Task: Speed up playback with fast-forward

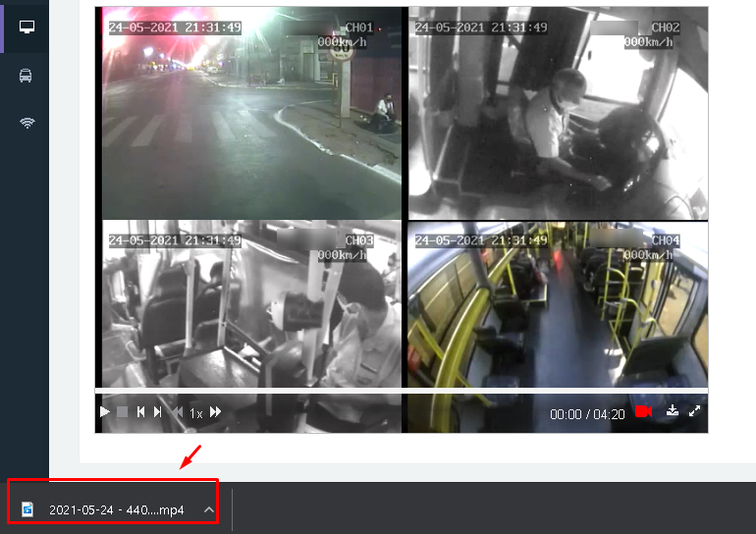Action: point(216,412)
